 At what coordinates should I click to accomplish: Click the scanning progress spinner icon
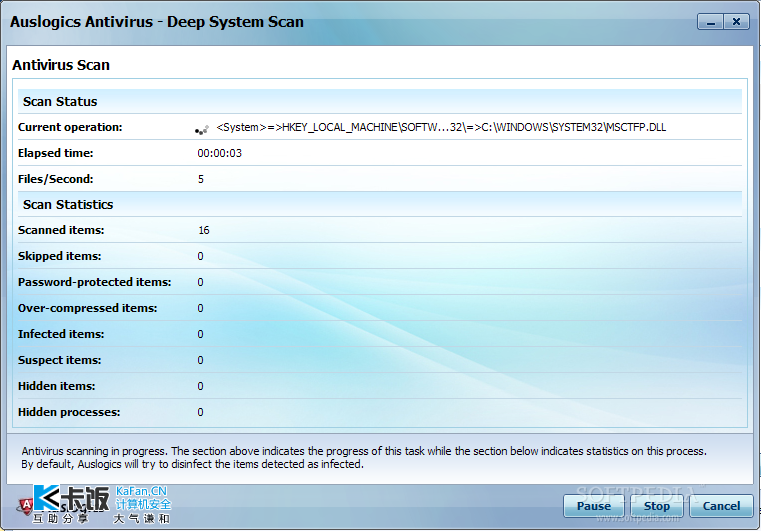pyautogui.click(x=202, y=129)
